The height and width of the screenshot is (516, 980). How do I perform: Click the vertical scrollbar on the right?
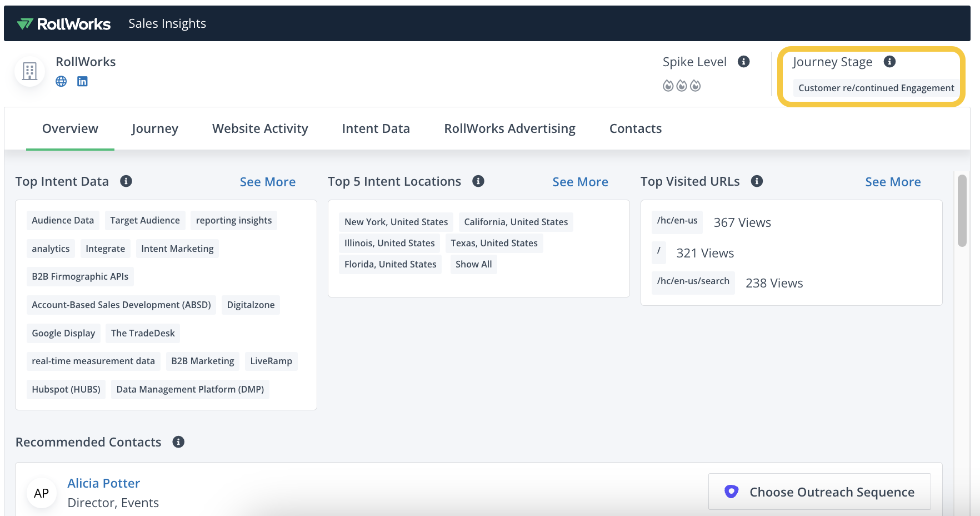click(962, 211)
